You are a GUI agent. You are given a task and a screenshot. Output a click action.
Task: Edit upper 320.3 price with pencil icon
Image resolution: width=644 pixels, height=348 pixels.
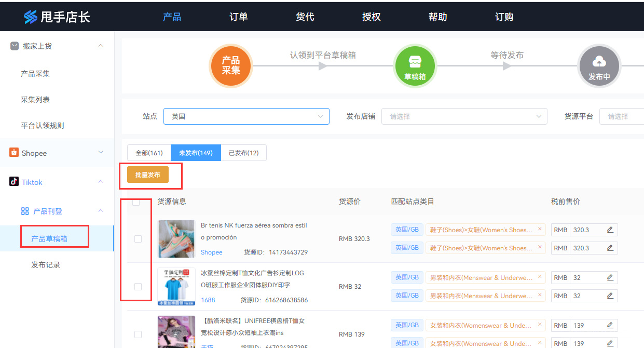coord(610,230)
